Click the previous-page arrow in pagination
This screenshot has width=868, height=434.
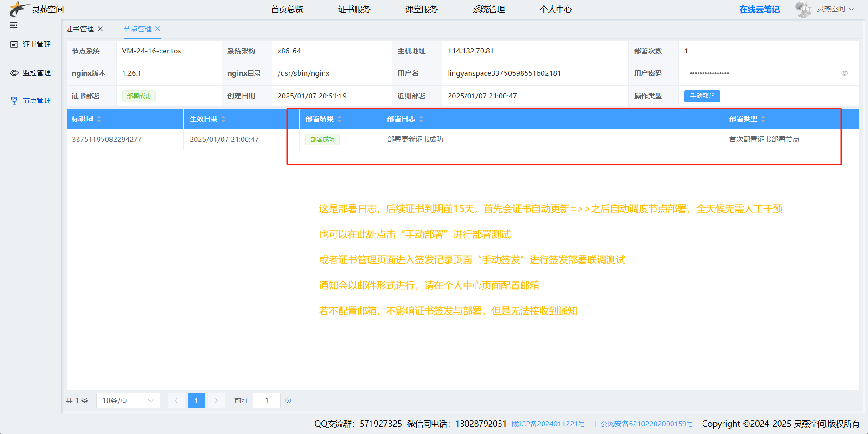[176, 400]
